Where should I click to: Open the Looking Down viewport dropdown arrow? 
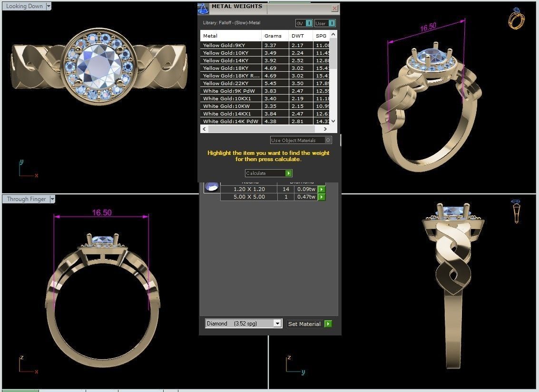[49, 6]
